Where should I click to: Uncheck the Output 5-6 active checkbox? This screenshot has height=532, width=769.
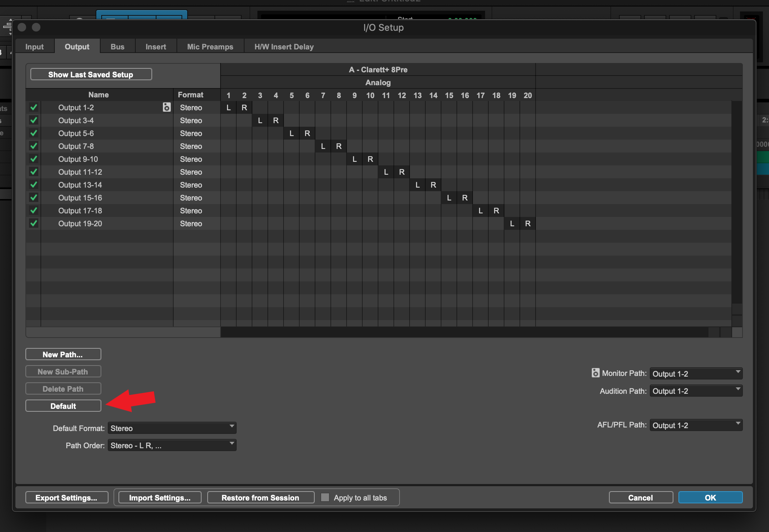point(34,133)
